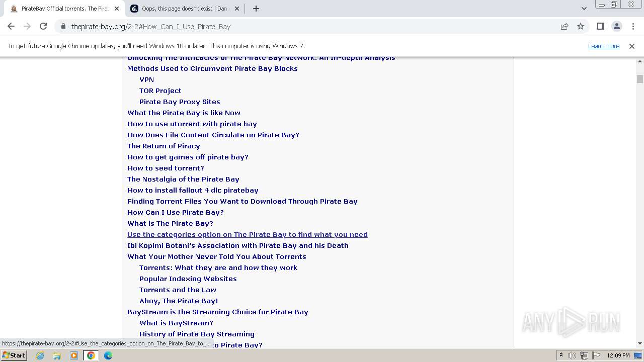Jump to the TOR Project section
The width and height of the screenshot is (644, 362).
160,90
